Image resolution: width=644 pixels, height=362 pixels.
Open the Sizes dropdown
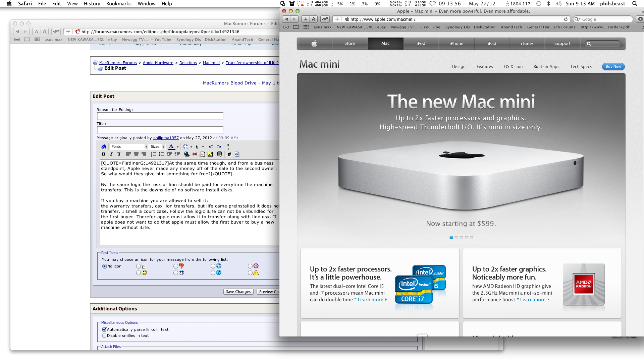(x=158, y=146)
